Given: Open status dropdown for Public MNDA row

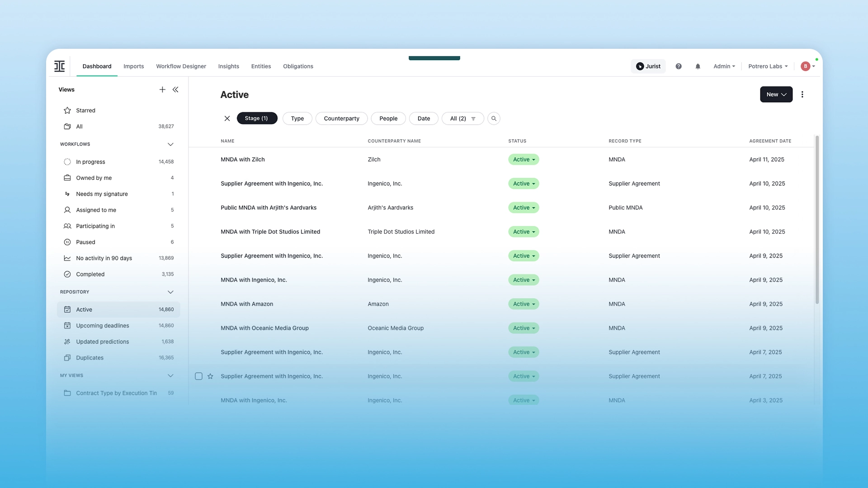Looking at the screenshot, I should (524, 207).
